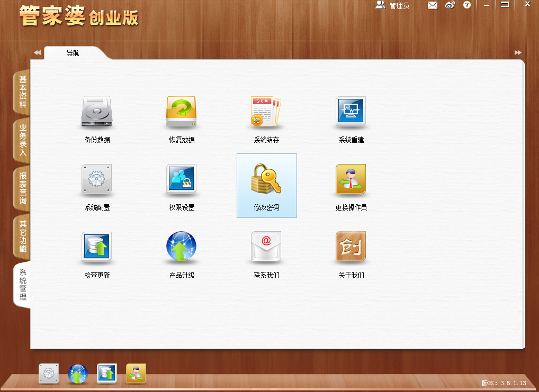This screenshot has height=392, width=539.
Task: View 关于我们 about information
Action: (351, 251)
